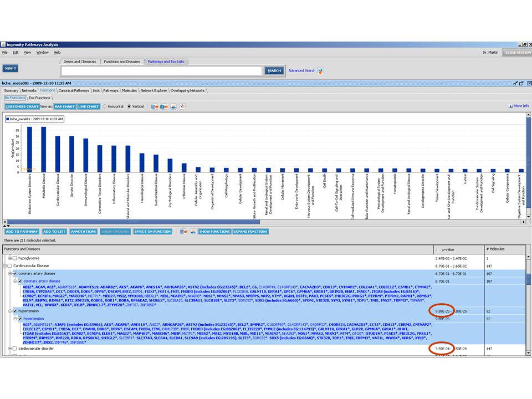Click the Advanced Search link

click(x=302, y=70)
